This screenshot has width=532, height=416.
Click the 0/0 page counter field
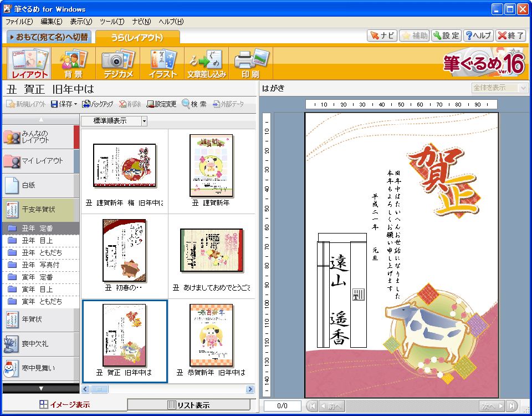(282, 406)
